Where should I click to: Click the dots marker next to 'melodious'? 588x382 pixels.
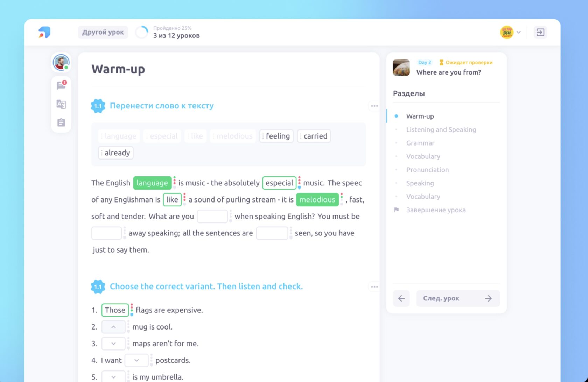click(x=342, y=199)
